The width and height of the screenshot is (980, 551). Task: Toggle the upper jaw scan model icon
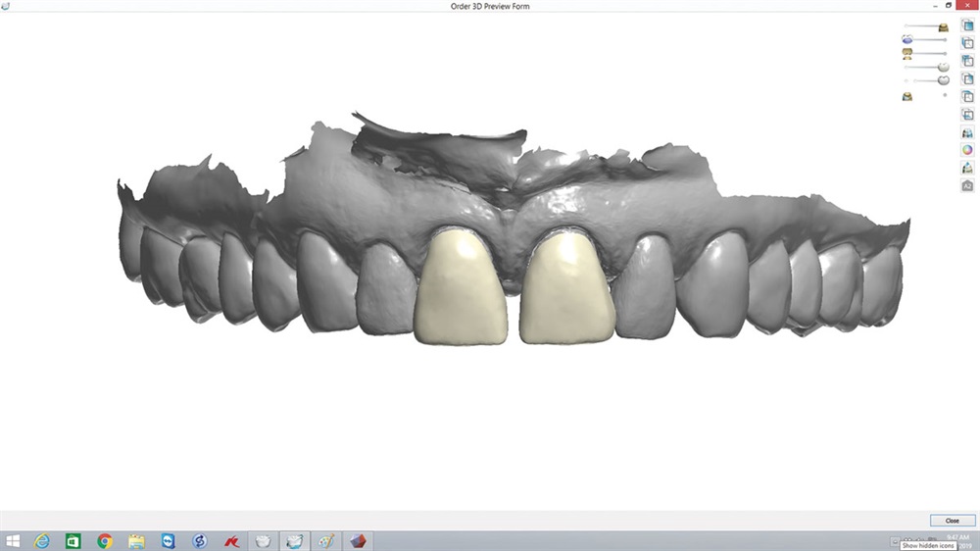click(943, 26)
